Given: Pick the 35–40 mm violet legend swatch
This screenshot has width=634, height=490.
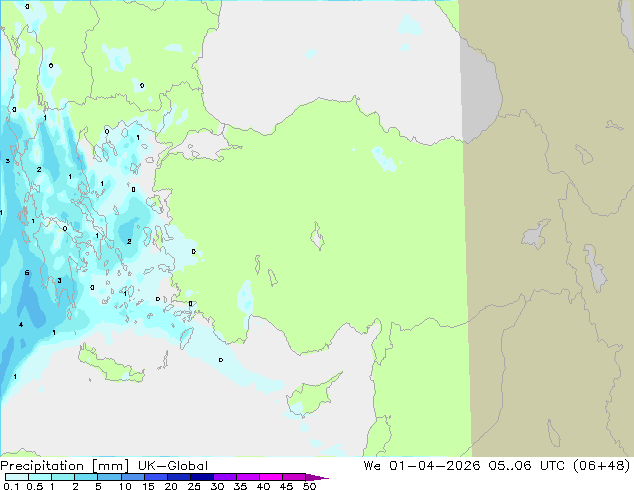Looking at the screenshot, I should click(248, 477).
